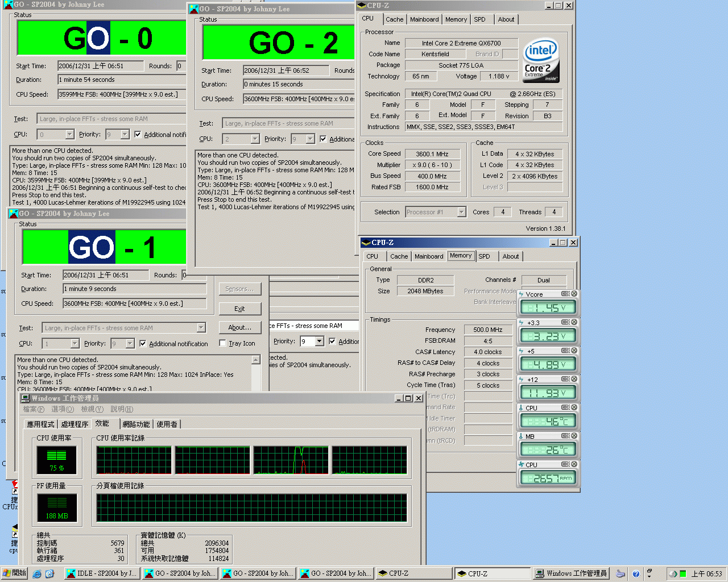Viewport: 728px width, 582px height.
Task: Click the CPU 使用率 75% meter
Action: (x=56, y=460)
